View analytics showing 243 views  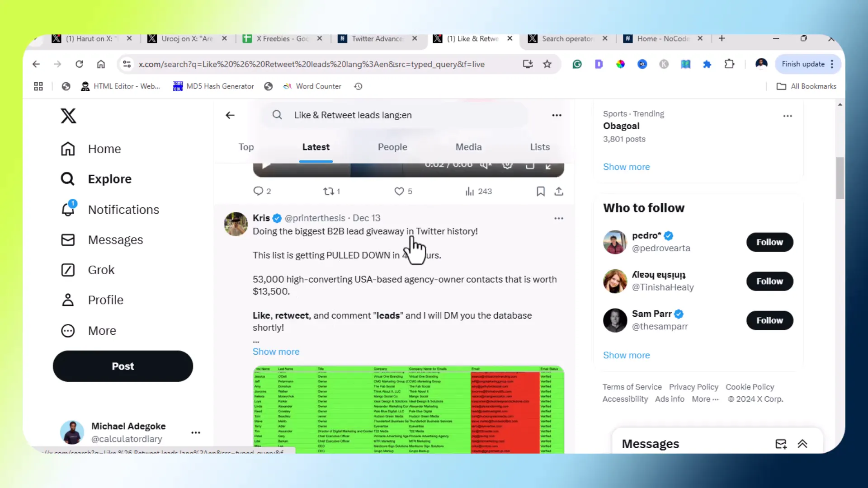(x=478, y=191)
